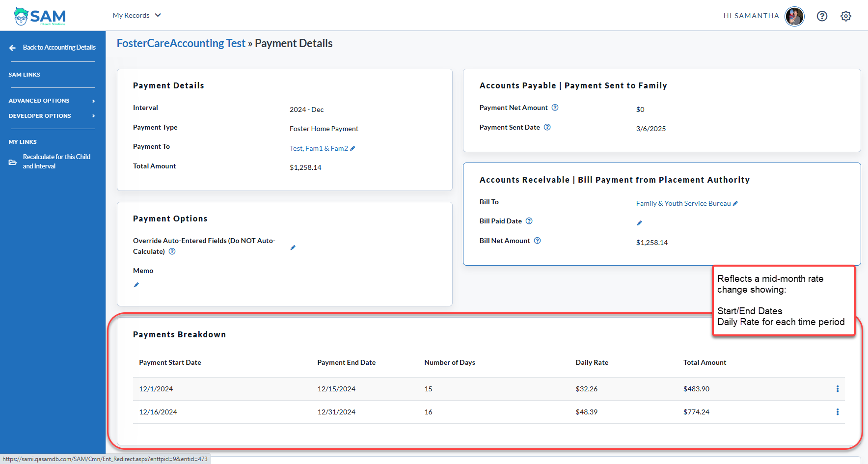Click the MY LINKS sidebar heading
This screenshot has width=868, height=464.
(23, 142)
